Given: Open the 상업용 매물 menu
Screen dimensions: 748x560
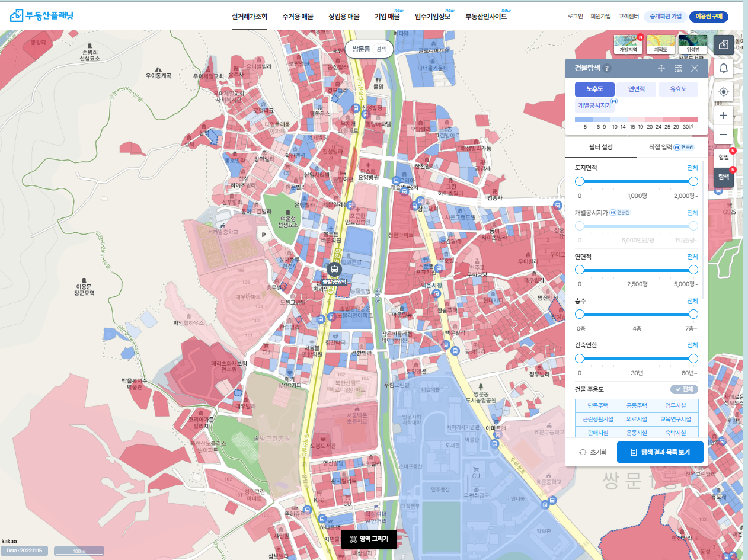Looking at the screenshot, I should [x=344, y=16].
